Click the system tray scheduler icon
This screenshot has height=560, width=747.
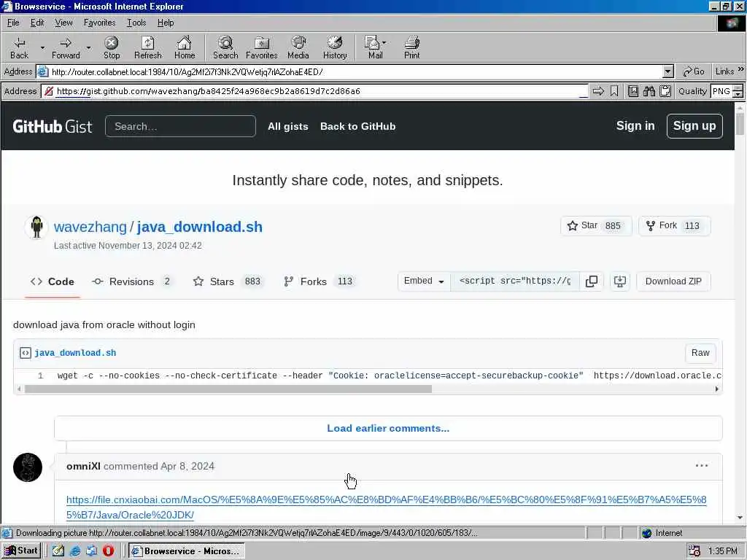click(x=694, y=551)
